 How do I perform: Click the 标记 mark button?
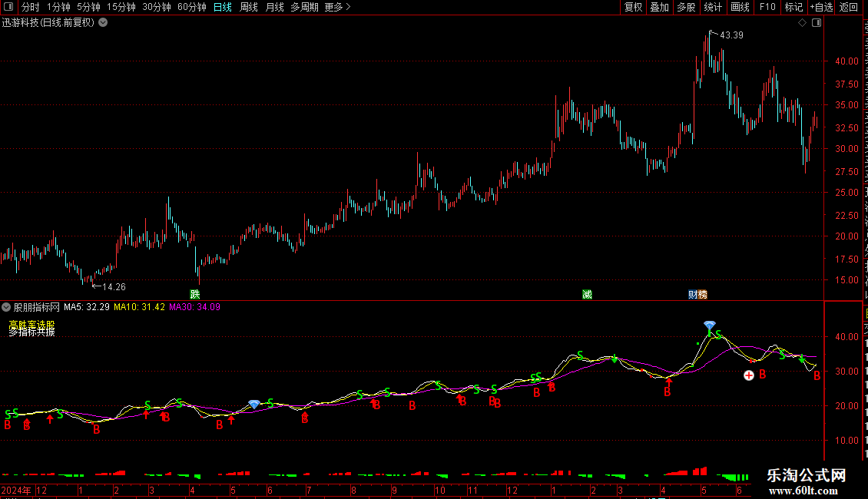(x=793, y=7)
